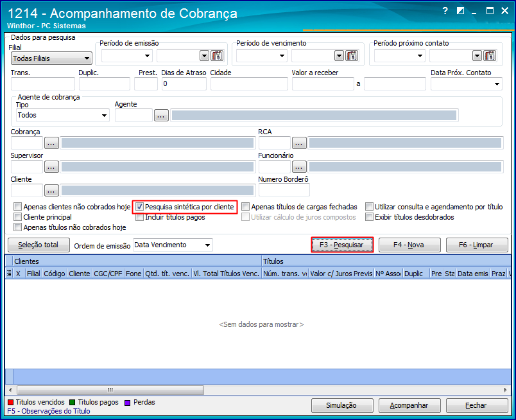Click the Seleção total button

pos(39,245)
